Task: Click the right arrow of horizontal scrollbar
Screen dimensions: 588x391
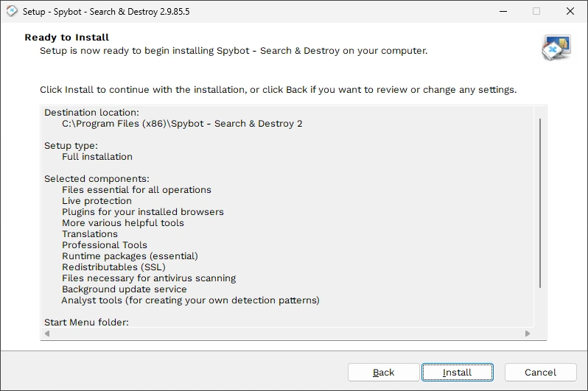Action: click(528, 334)
